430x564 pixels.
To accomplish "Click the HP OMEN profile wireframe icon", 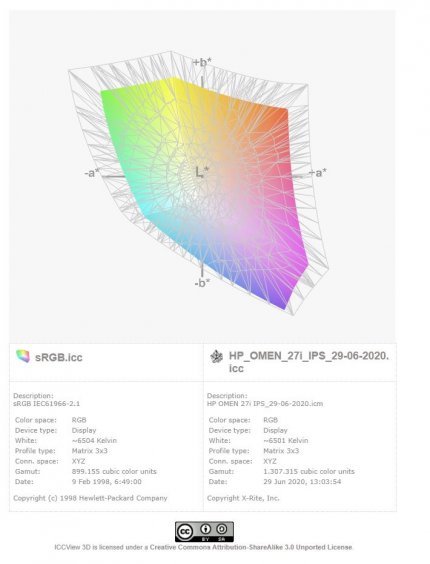I will (216, 356).
